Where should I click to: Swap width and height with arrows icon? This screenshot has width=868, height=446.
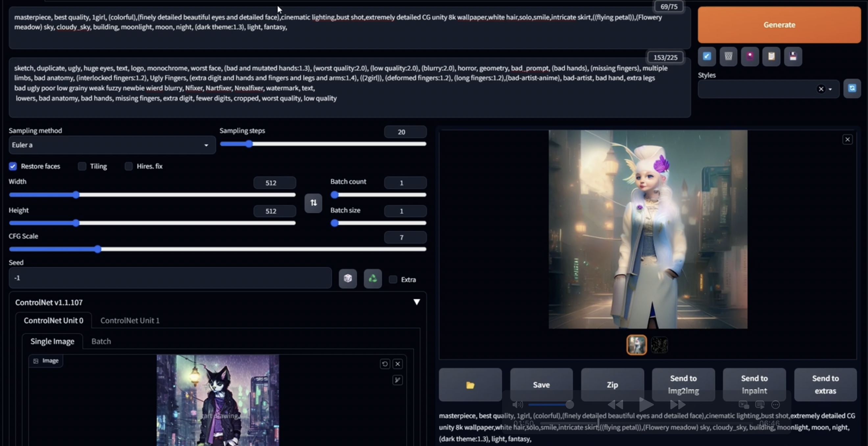[313, 203]
